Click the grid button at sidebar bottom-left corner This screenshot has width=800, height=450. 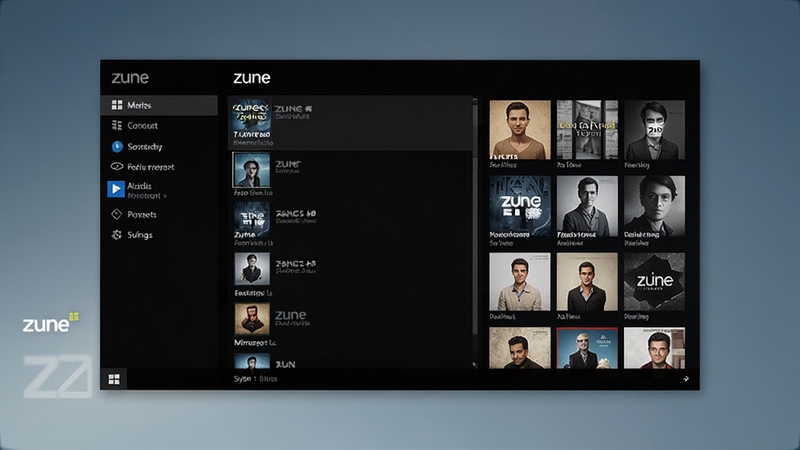(x=114, y=379)
